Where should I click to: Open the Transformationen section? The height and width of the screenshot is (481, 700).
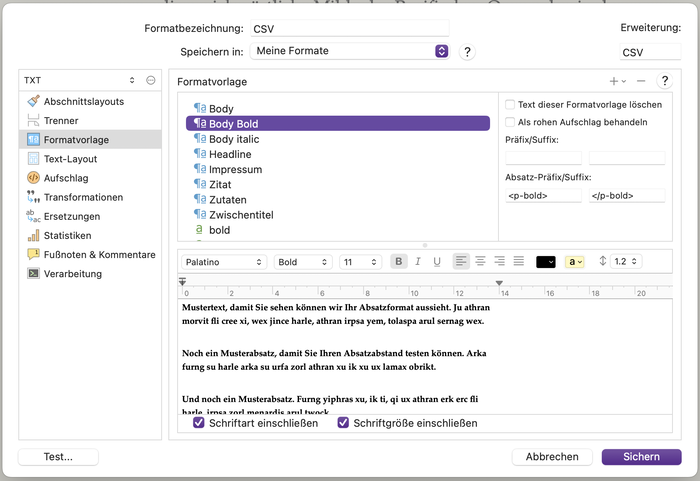tap(90, 197)
